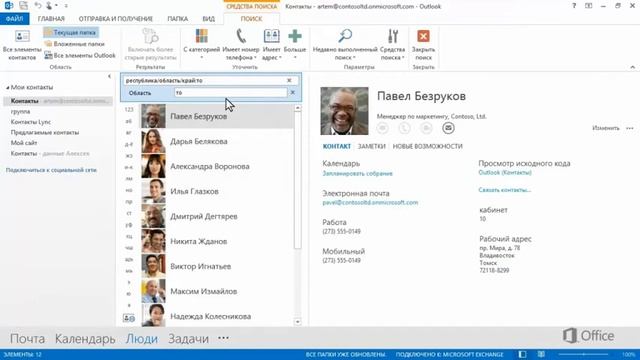Click the contact list scroll up arrow
This screenshot has width=640, height=360.
298,108
